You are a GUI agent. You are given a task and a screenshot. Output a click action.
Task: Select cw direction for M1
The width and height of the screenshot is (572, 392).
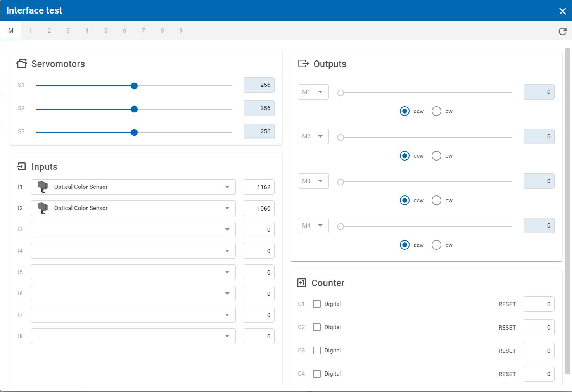[x=436, y=111]
